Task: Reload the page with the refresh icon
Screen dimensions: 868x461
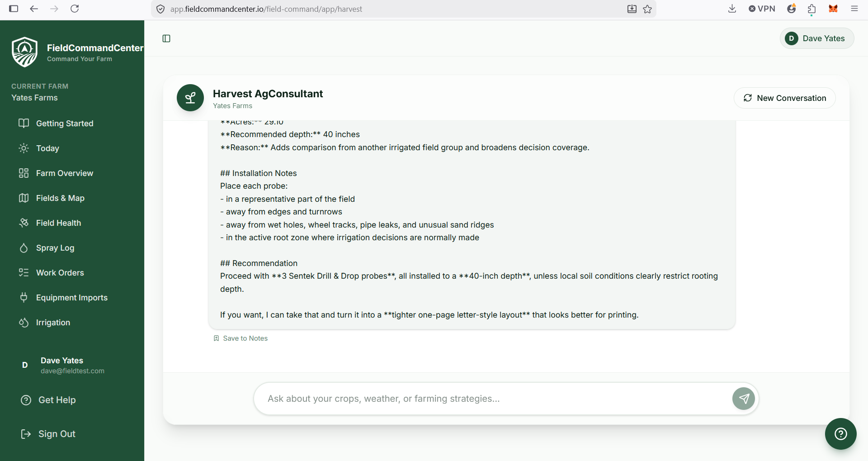Action: point(75,9)
